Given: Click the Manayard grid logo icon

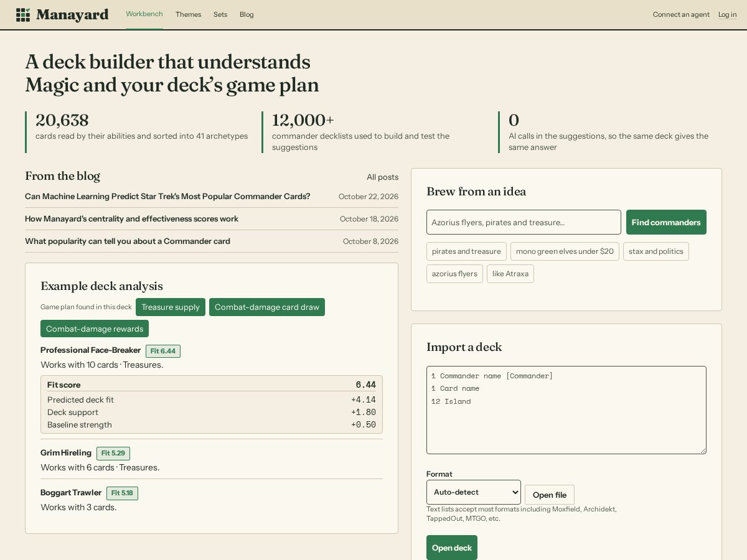Looking at the screenshot, I should [23, 15].
